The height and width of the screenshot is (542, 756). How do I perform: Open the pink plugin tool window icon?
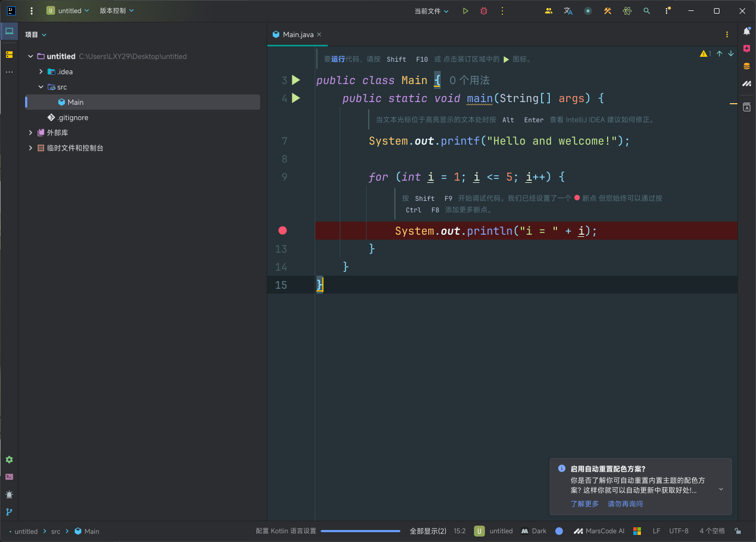point(747,49)
